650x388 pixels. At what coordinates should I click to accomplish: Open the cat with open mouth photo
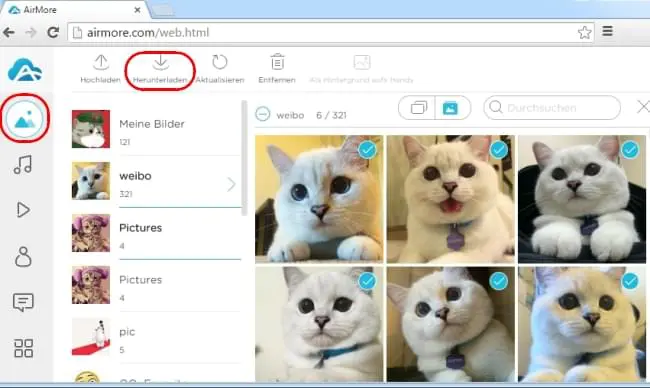(x=451, y=199)
